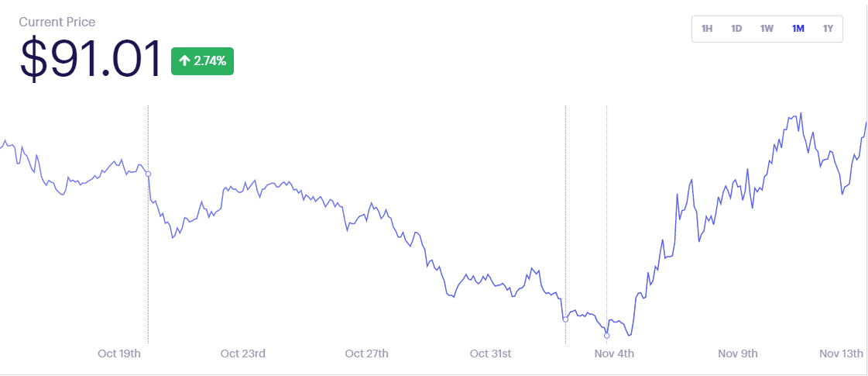This screenshot has width=868, height=376.
Task: Click the Oct 19th axis label
Action: click(119, 354)
